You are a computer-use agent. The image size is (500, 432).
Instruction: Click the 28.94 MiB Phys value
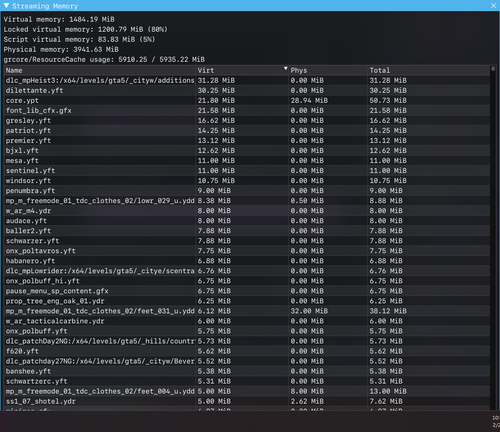tap(309, 101)
